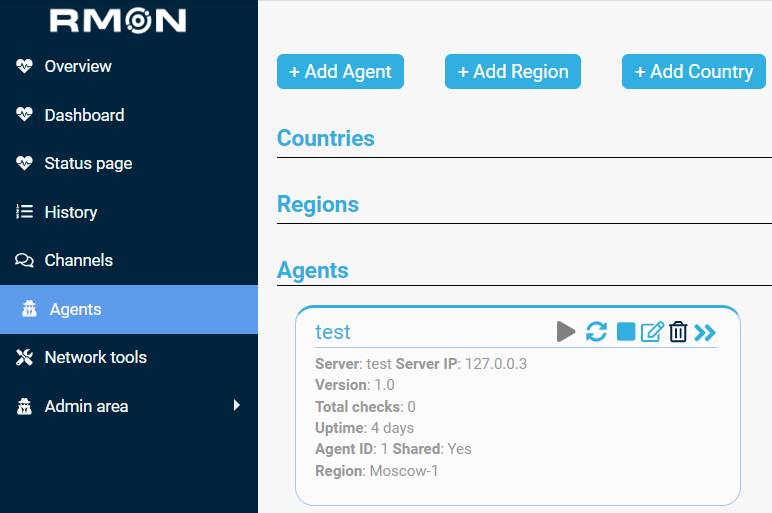Click the wrench icon beside Network tools
The width and height of the screenshot is (772, 513).
pos(25,357)
